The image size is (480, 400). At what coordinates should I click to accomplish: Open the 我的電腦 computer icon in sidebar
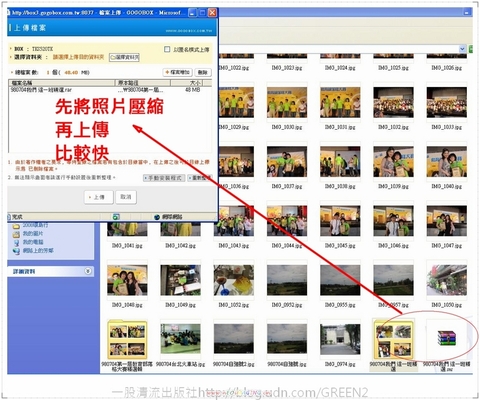click(x=16, y=242)
